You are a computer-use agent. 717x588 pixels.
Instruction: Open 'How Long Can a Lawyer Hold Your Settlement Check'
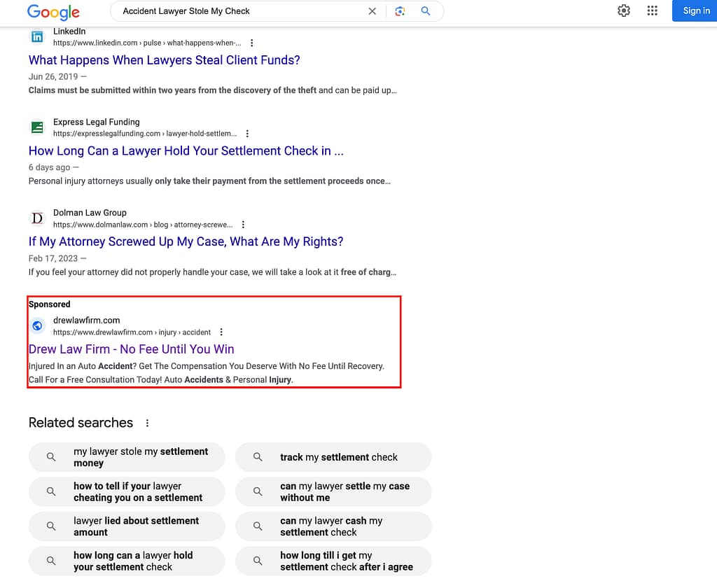point(186,151)
